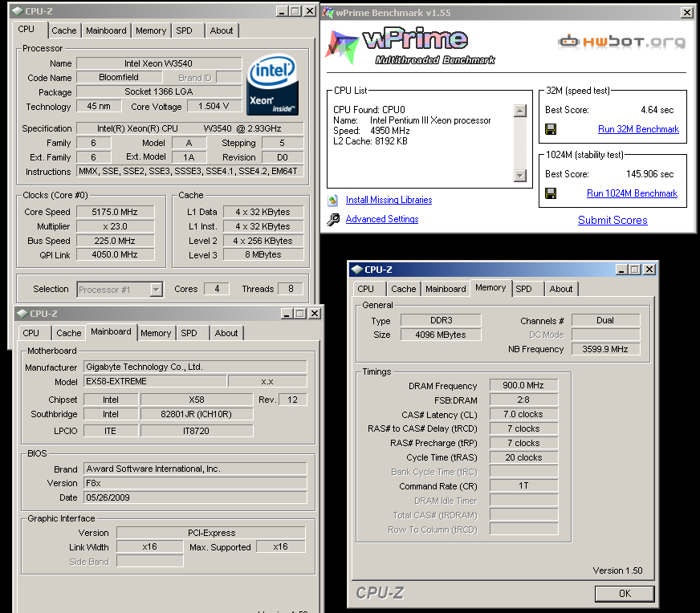Image resolution: width=700 pixels, height=613 pixels.
Task: Click the NB Frequency 3599.9 MHz value
Action: [605, 349]
